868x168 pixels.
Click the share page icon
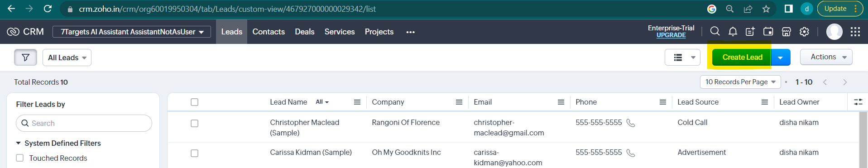[x=748, y=9]
